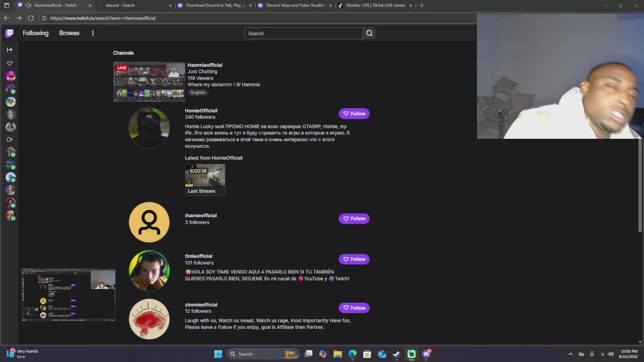Image resolution: width=644 pixels, height=362 pixels.
Task: Open Copilot from the taskbar
Action: tap(323, 354)
